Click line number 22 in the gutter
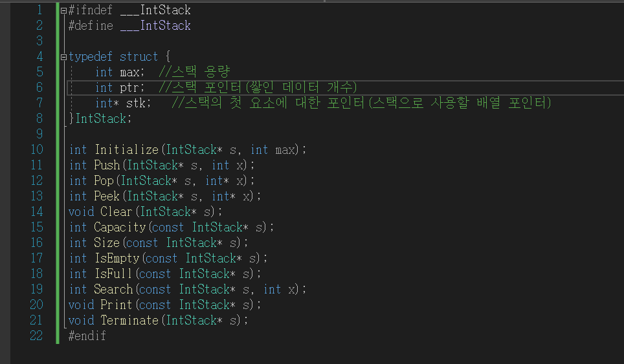Screen dimensions: 624x364 click(x=36, y=336)
